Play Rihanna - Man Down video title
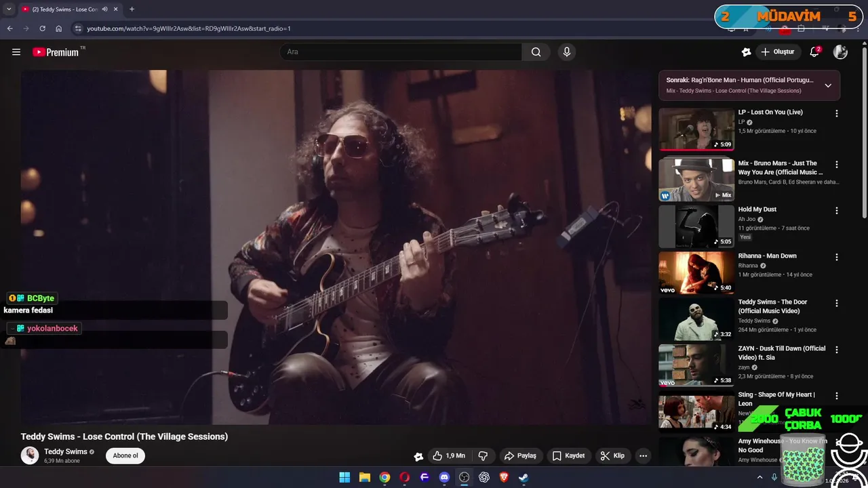Screen dimensions: 868x488 tap(767, 256)
